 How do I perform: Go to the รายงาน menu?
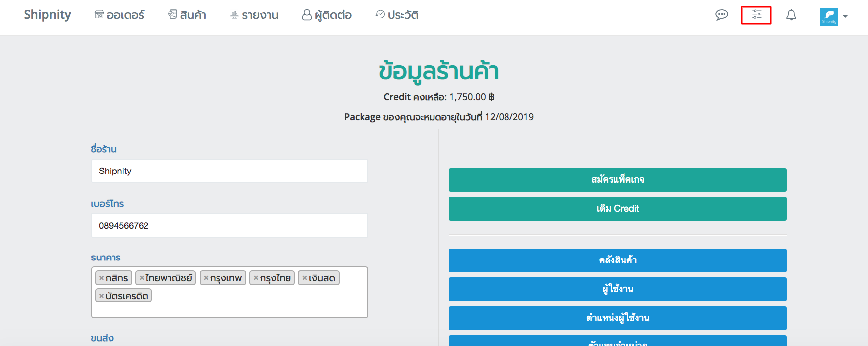254,15
